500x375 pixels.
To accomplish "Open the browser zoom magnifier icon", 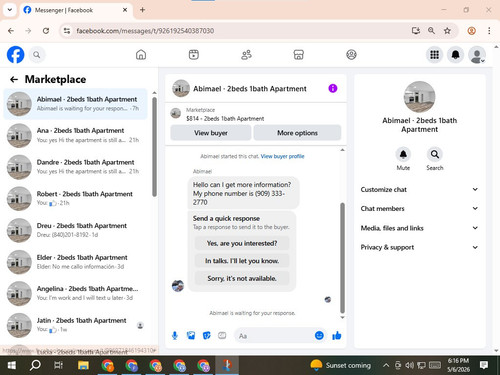I will [x=431, y=31].
